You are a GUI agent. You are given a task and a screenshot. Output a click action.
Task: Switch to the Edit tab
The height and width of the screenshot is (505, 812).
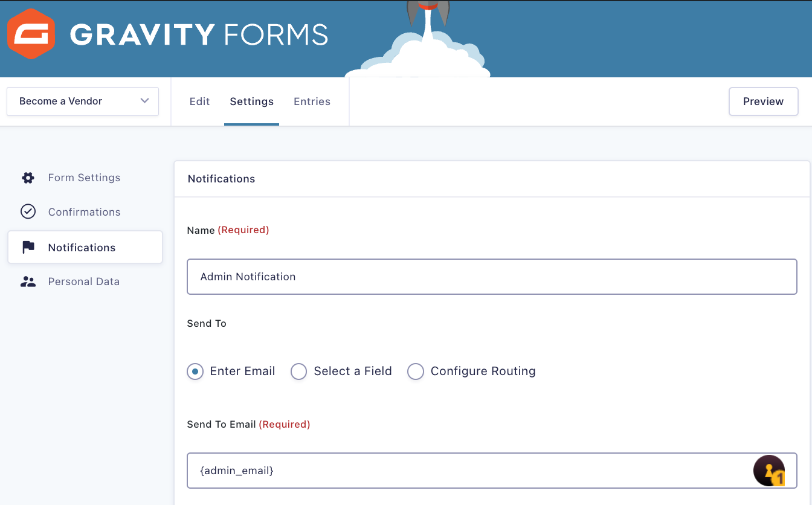click(199, 101)
